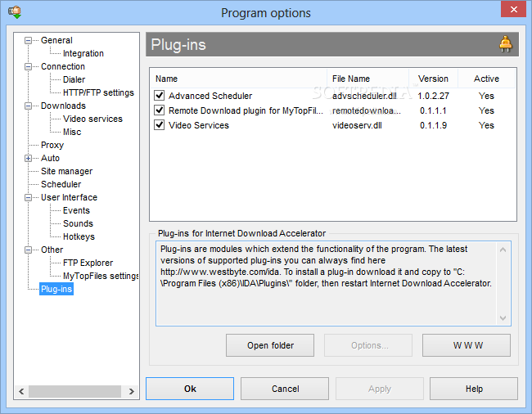The image size is (532, 414).
Task: Open MyTopFiles settings page
Action: pyautogui.click(x=101, y=276)
